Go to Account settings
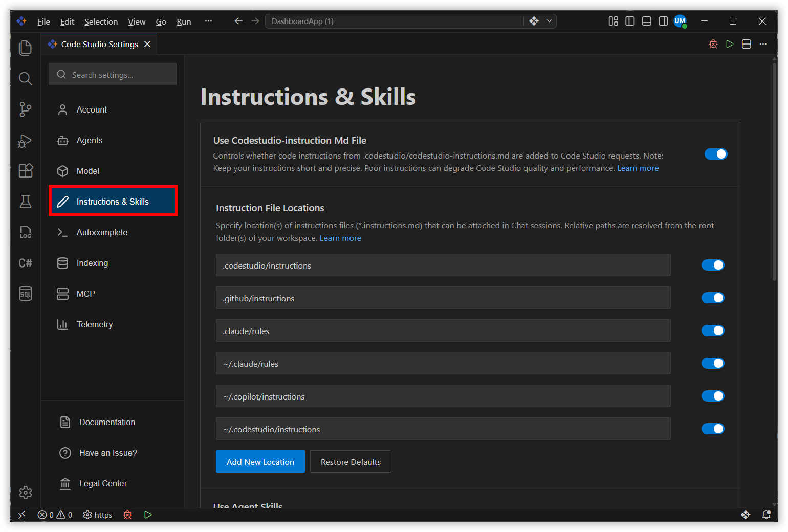The height and width of the screenshot is (532, 788). (113, 109)
